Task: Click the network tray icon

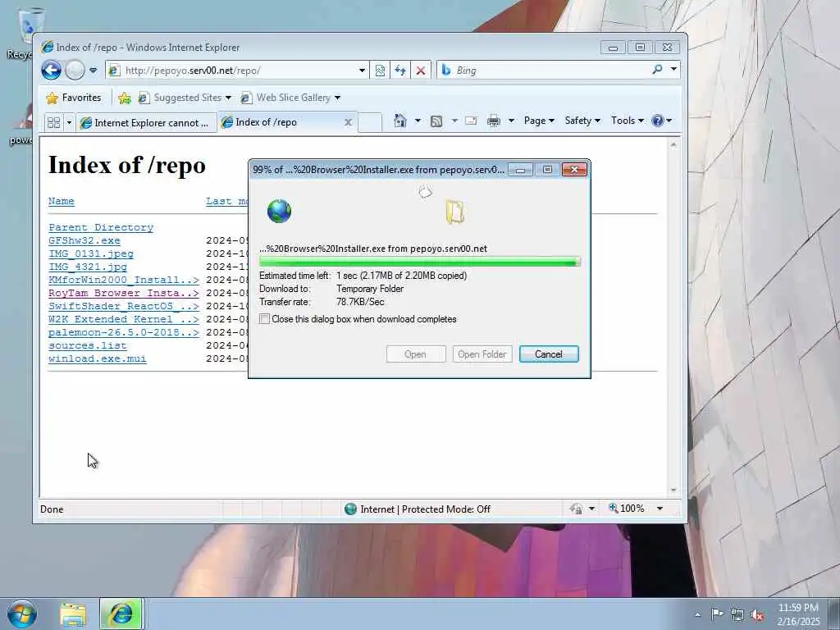Action: click(x=737, y=615)
